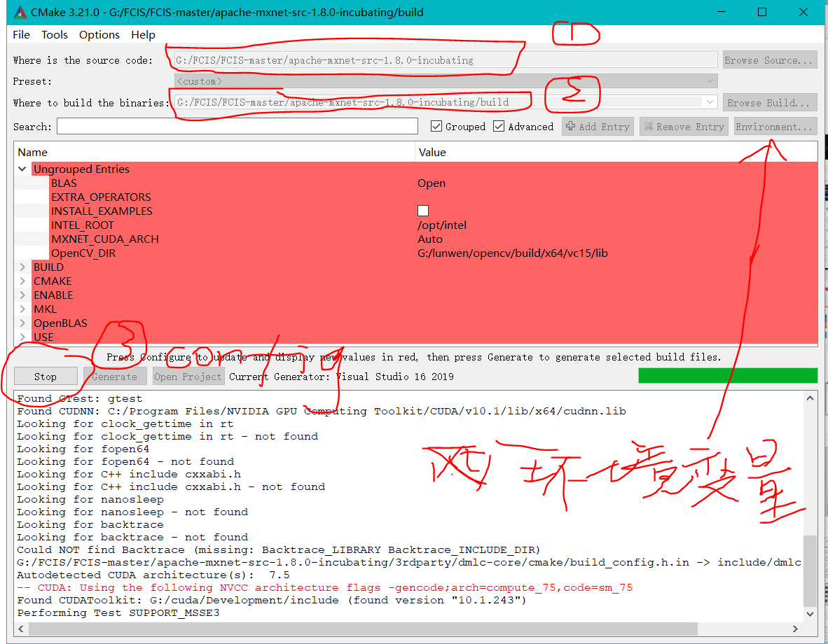Click the Value column header

(x=616, y=152)
